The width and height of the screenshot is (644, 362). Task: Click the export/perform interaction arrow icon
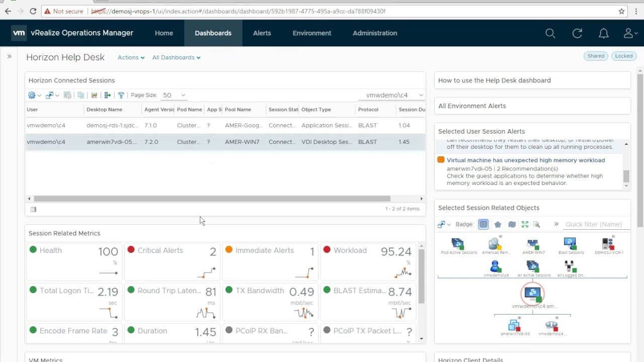[107, 95]
